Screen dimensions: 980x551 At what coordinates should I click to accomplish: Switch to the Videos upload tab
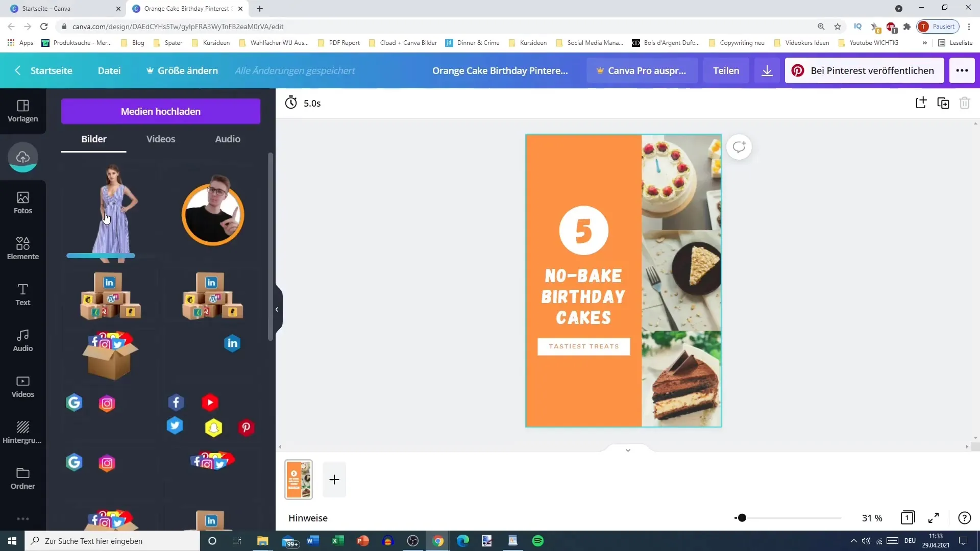click(x=160, y=139)
